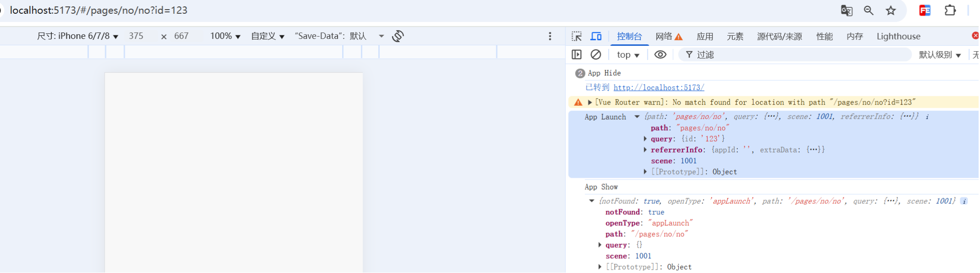Open the http://localhost:5173/ link
Viewport: 980px width, 273px height.
click(x=659, y=87)
